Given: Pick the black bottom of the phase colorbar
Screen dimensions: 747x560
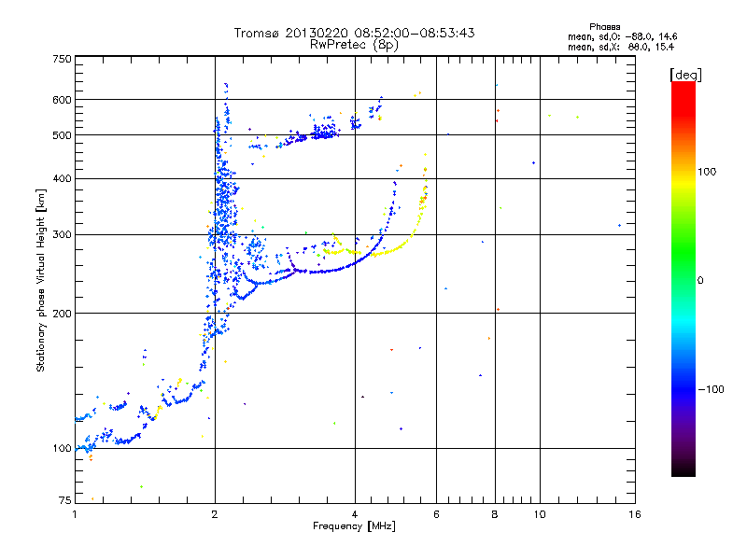Looking at the screenshot, I should [x=684, y=469].
